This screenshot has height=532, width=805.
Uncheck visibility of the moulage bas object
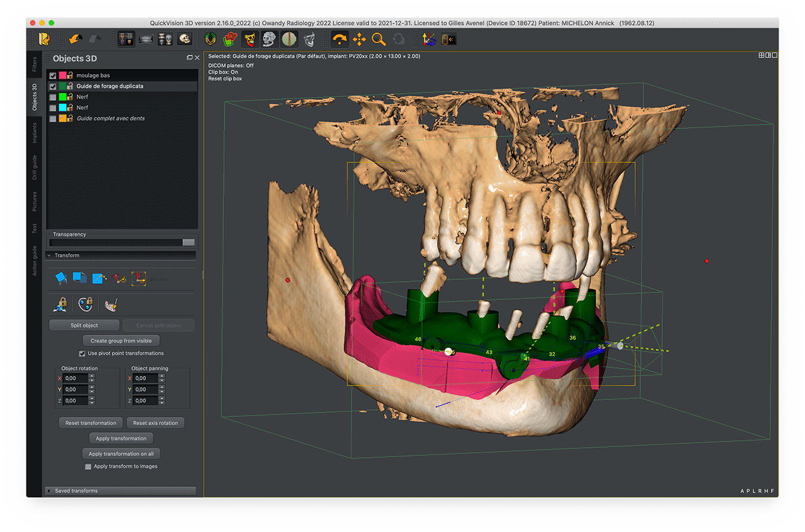[53, 75]
